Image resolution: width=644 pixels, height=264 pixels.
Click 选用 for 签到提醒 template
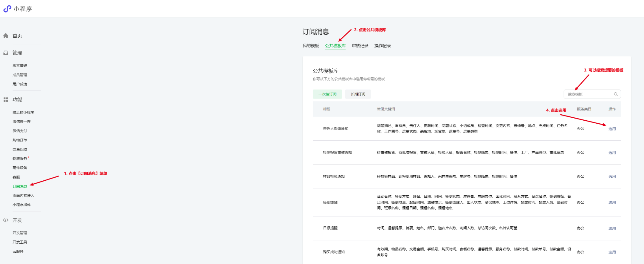coord(612,202)
